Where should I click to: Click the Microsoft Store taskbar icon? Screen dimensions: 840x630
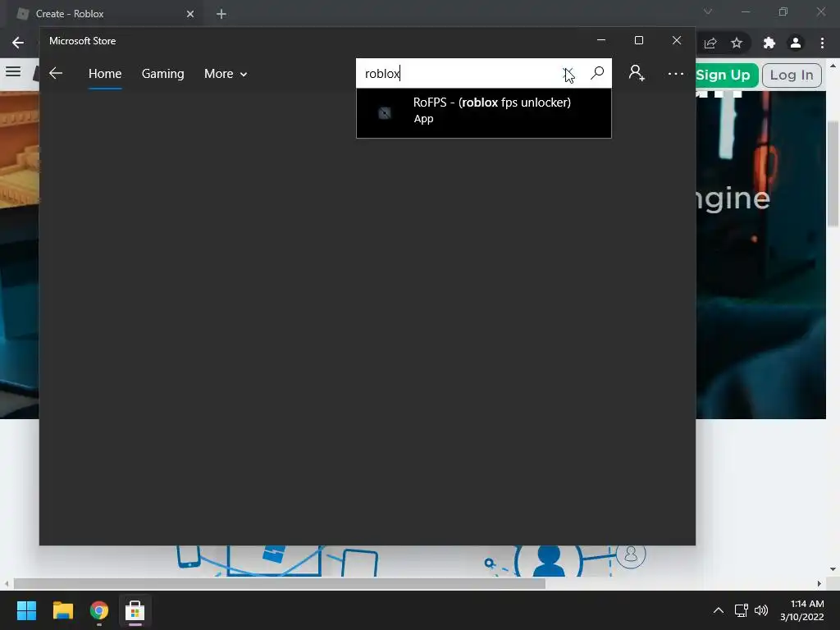click(x=135, y=610)
